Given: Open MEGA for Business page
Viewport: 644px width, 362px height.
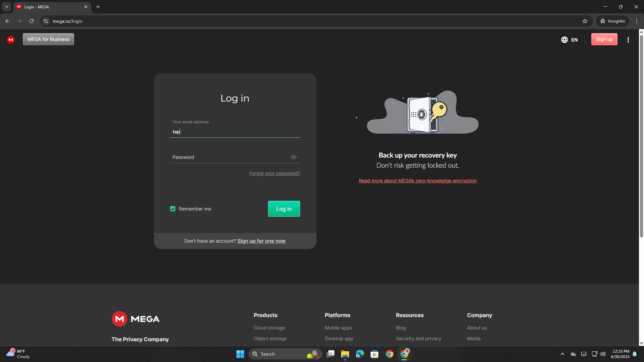Looking at the screenshot, I should coord(48,39).
